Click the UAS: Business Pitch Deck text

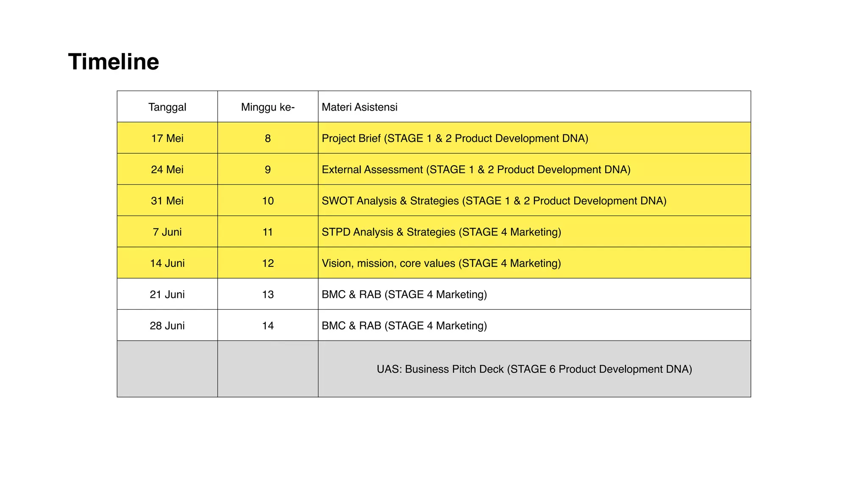tap(534, 369)
